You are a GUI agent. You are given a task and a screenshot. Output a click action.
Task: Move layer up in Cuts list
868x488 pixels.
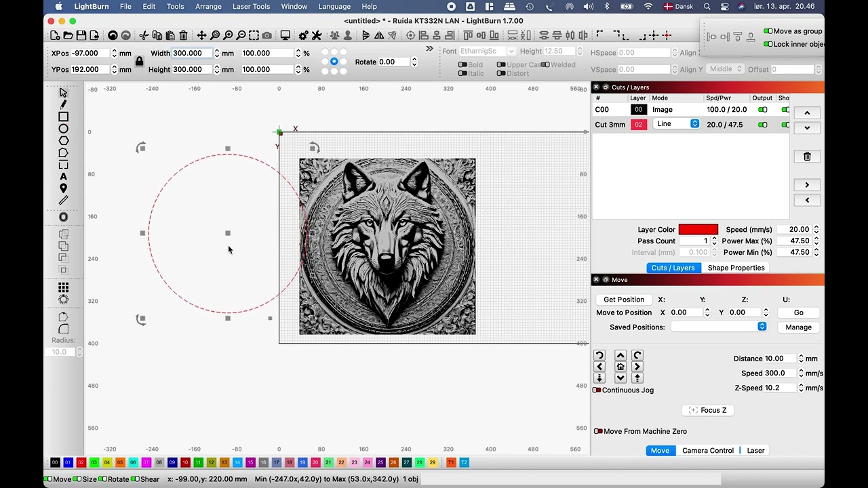tap(807, 113)
